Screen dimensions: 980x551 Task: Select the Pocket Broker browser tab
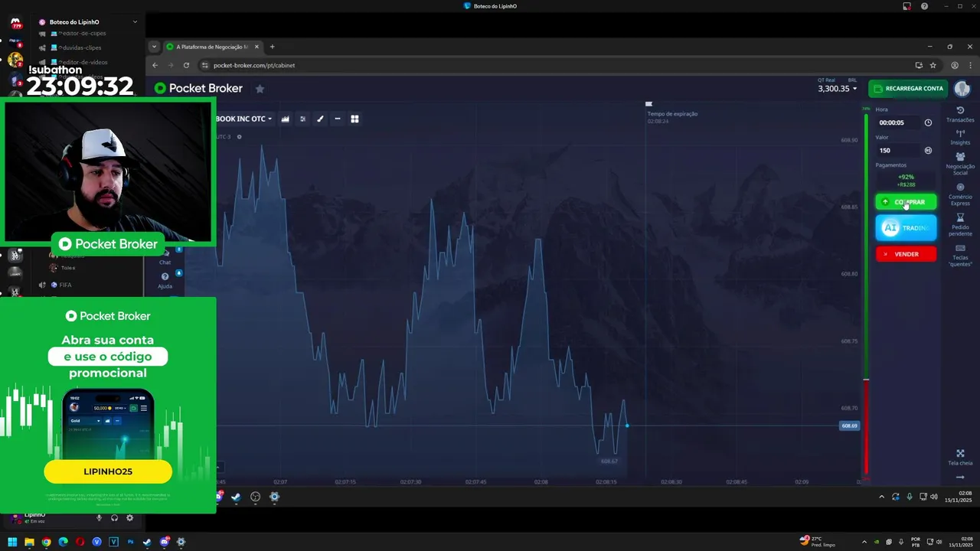213,47
